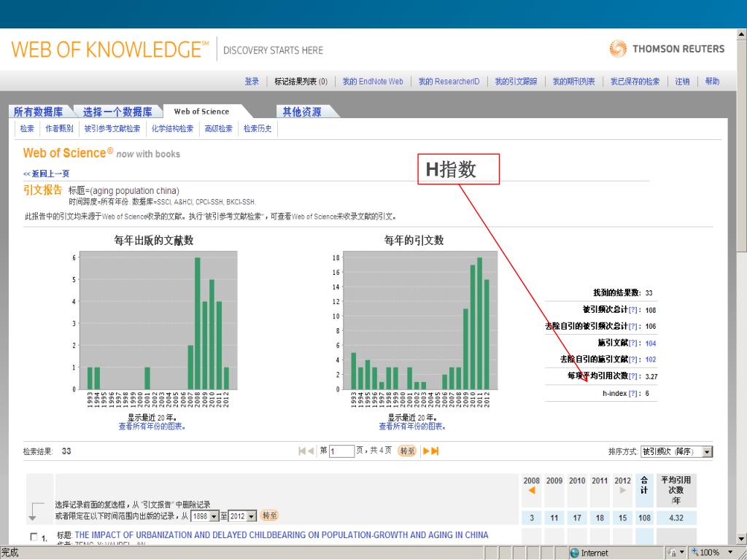Open 高级检索 advanced search menu item

(218, 129)
